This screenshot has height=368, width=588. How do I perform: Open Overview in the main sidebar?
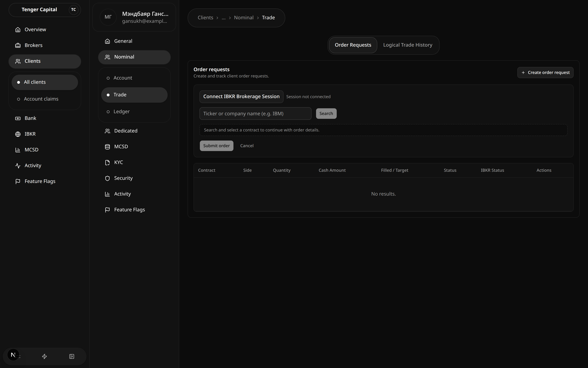(x=45, y=30)
